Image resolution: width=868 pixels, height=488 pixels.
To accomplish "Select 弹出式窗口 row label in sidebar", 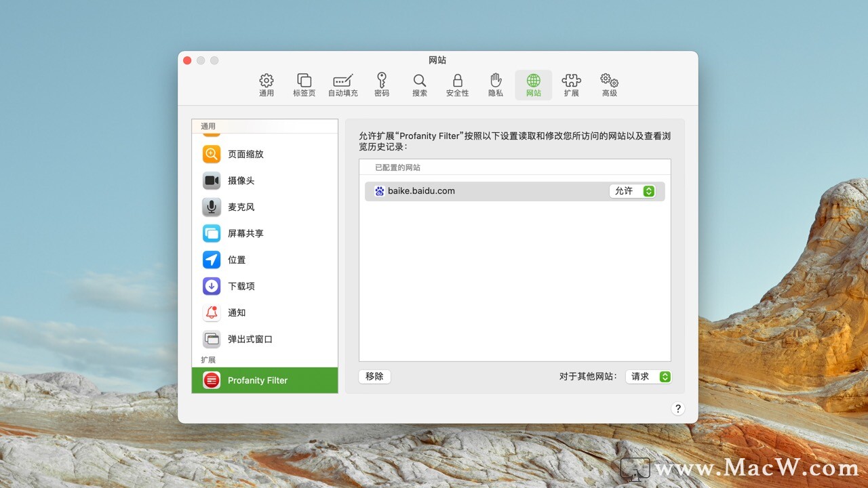I will pos(250,339).
